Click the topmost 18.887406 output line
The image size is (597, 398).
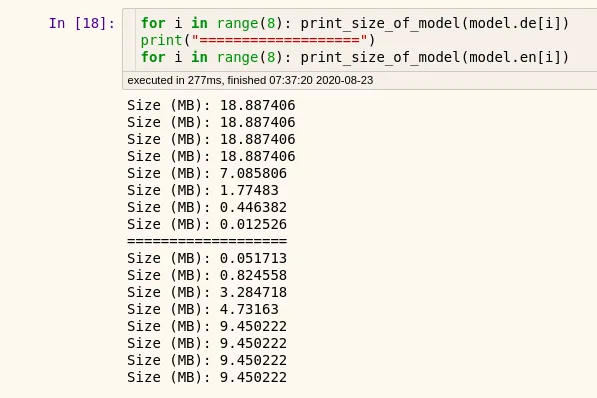click(211, 105)
